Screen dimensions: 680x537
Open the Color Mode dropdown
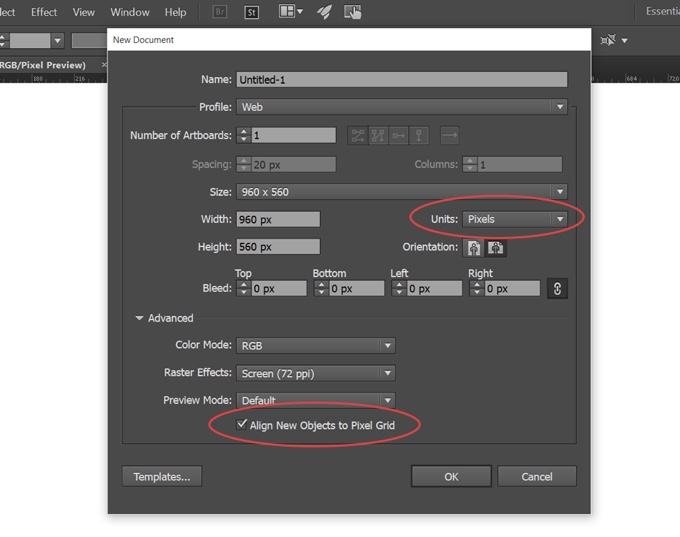point(316,345)
